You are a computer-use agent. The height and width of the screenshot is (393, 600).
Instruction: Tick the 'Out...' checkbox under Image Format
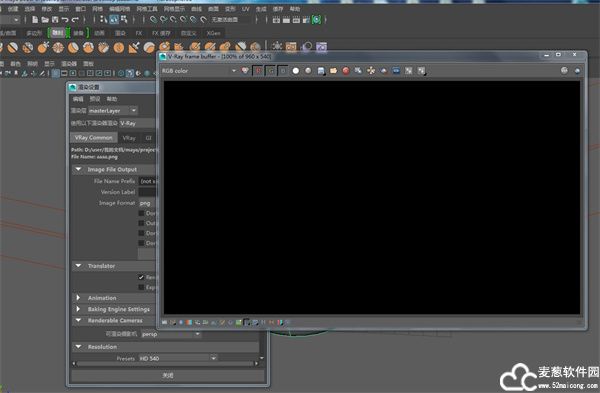click(141, 223)
